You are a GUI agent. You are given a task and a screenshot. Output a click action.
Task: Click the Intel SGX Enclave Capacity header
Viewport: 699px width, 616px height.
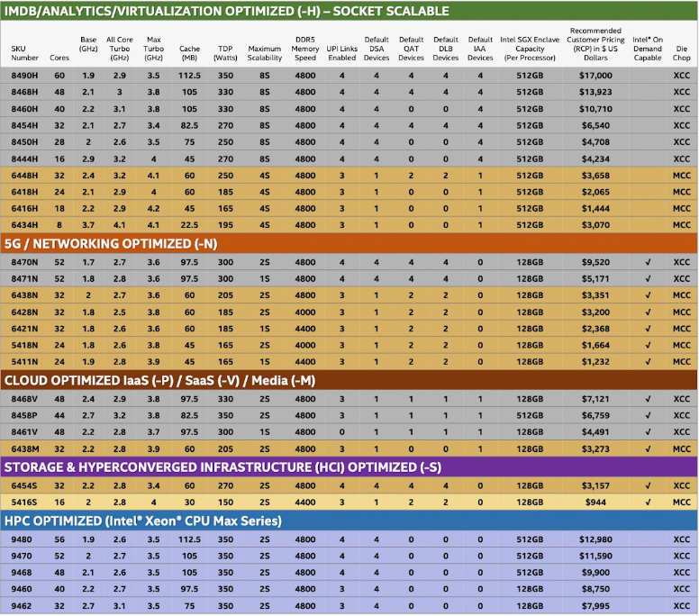pyautogui.click(x=530, y=49)
